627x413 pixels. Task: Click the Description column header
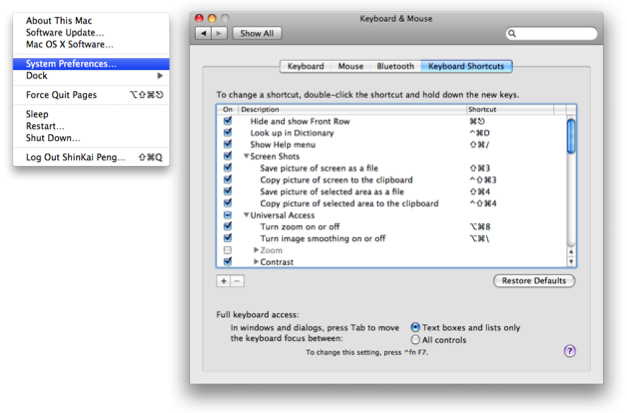click(x=353, y=109)
